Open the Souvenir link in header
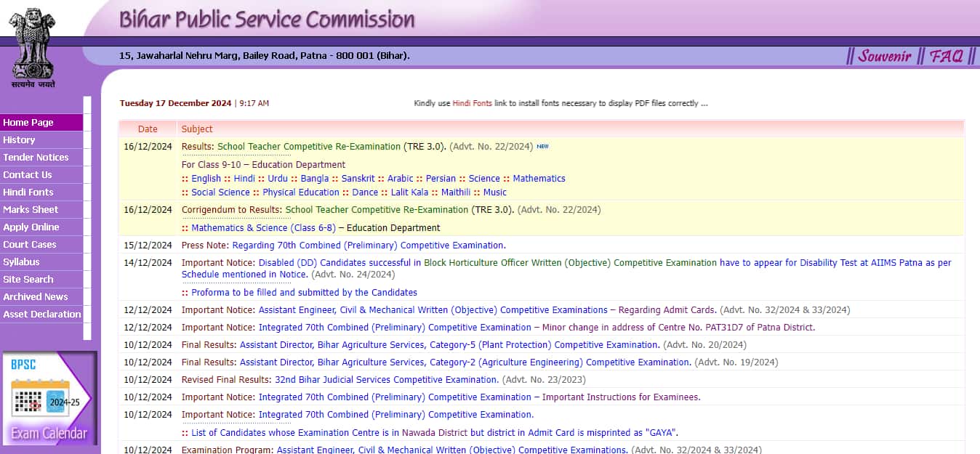This screenshot has width=980, height=454. (885, 56)
